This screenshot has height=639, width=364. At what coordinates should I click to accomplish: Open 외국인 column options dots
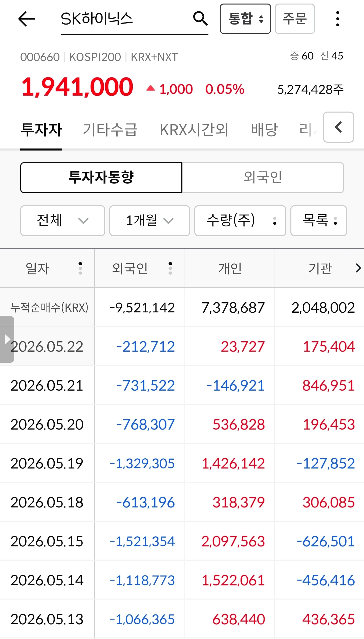[170, 268]
